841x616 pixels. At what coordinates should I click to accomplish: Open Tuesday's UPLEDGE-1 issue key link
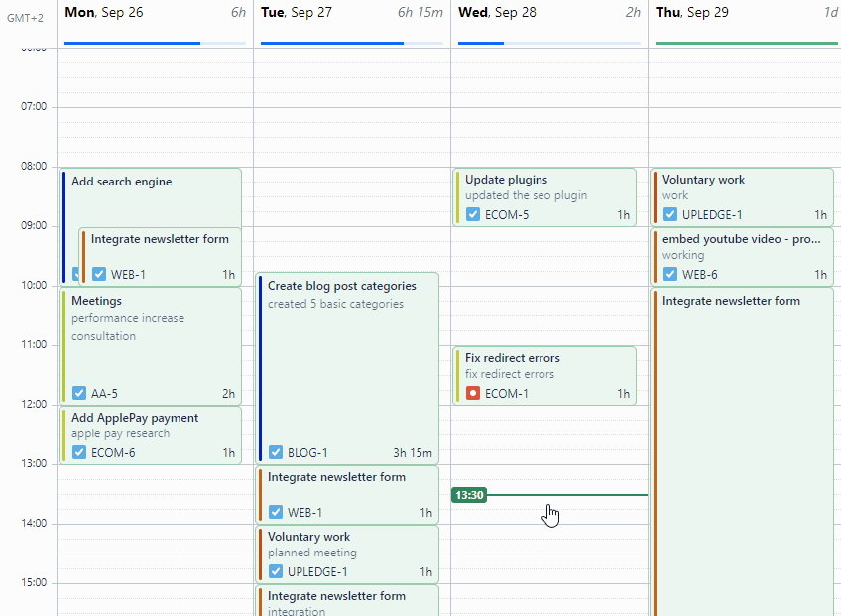tap(317, 572)
